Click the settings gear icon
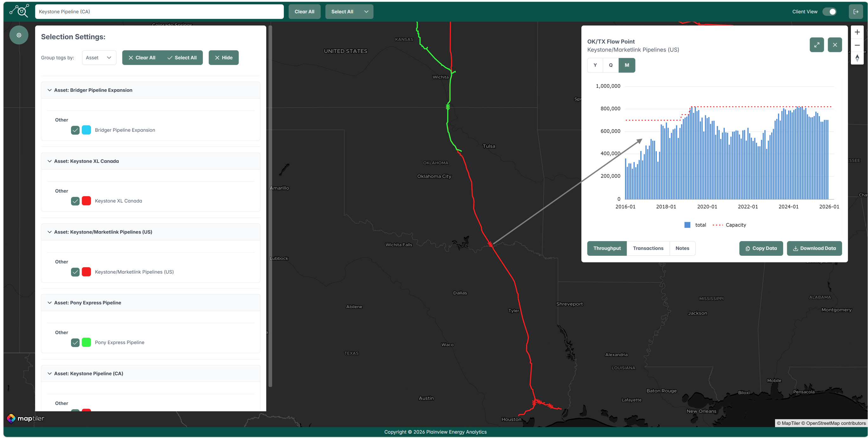This screenshot has height=438, width=868. 19,35
